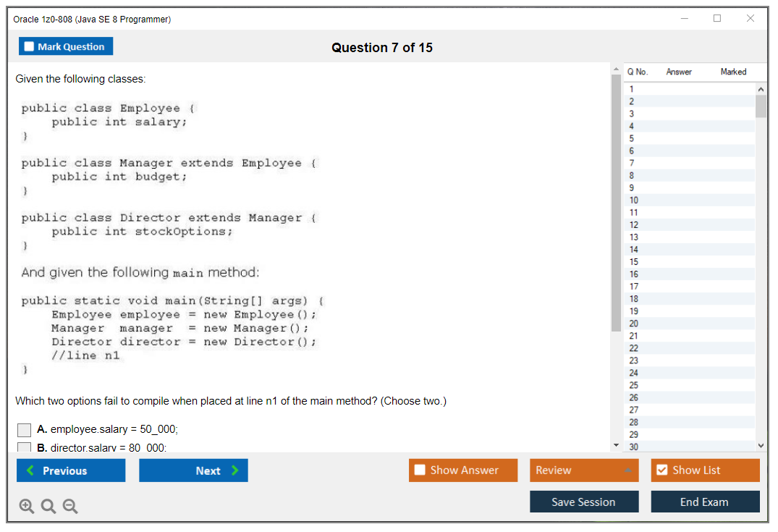Uncheck the Show List checkbox
The image size is (778, 532).
[x=661, y=470]
